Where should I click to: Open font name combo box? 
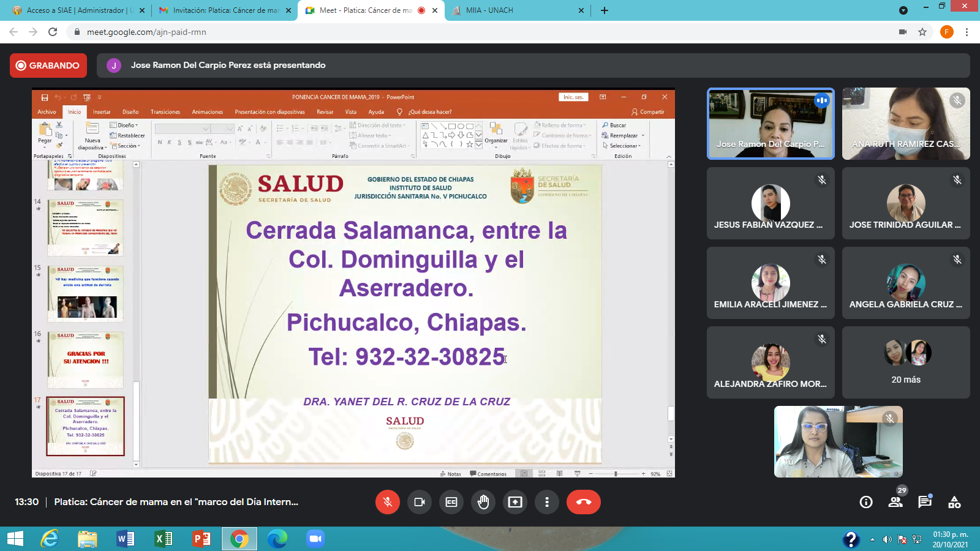[182, 129]
